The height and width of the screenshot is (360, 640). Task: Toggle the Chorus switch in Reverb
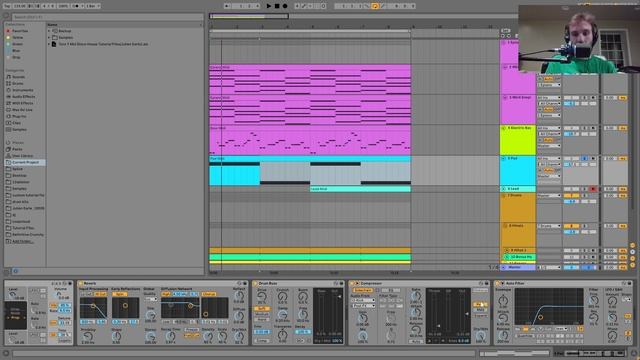(209, 294)
